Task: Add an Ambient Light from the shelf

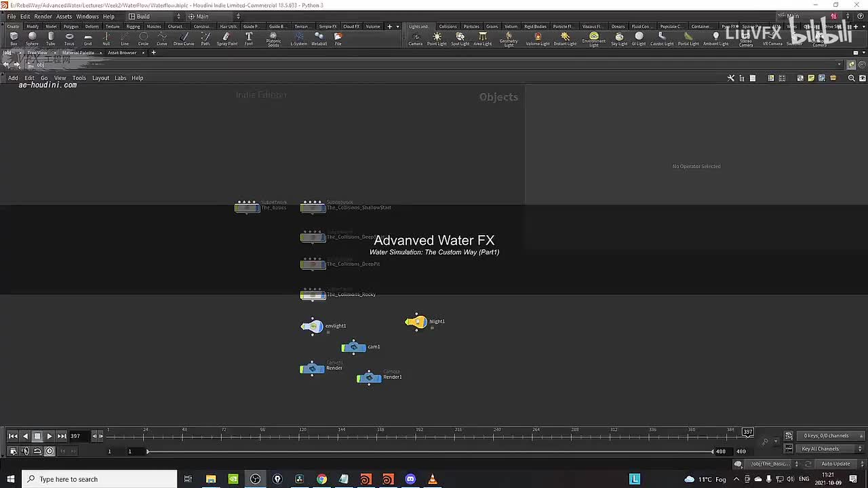Action: coord(715,39)
